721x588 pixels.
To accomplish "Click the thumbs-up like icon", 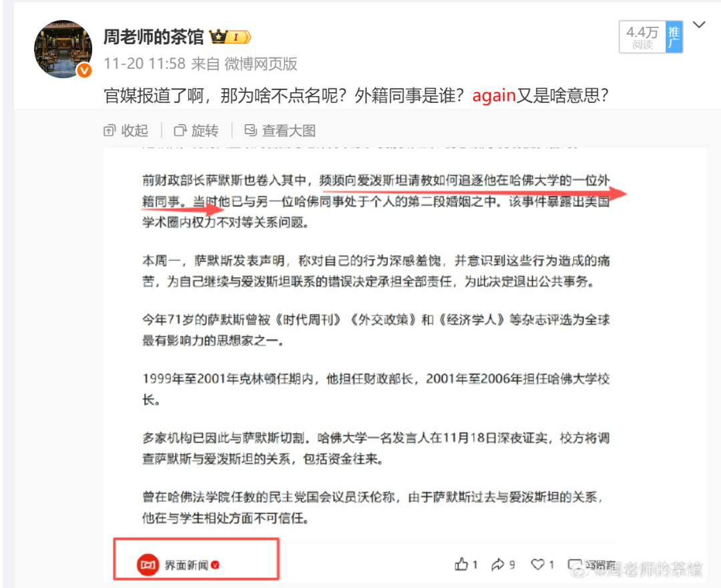I will pos(461,564).
